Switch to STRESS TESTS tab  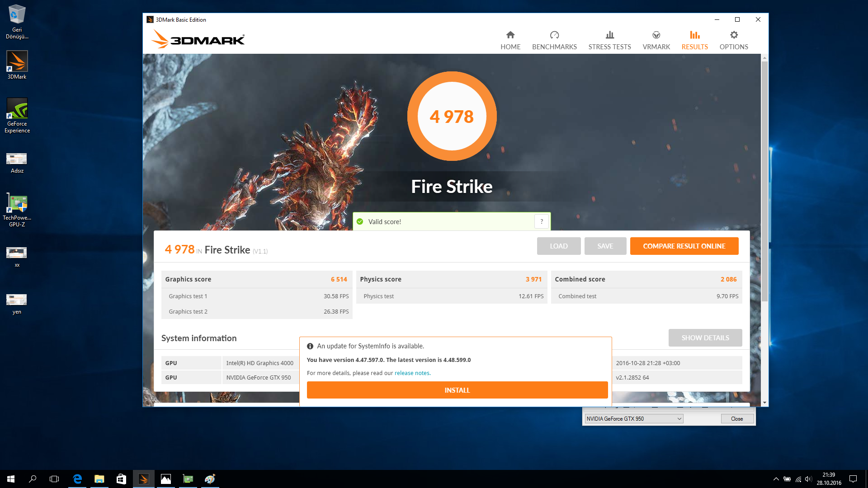[609, 40]
